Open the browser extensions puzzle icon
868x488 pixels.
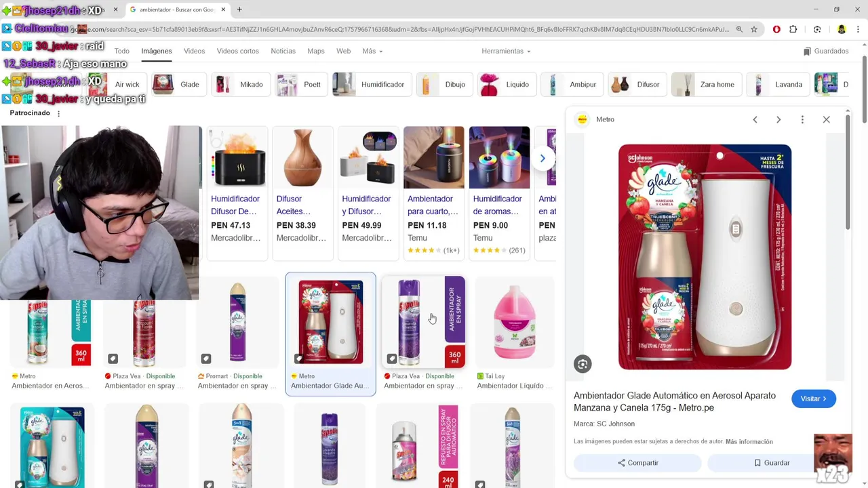[x=793, y=29]
